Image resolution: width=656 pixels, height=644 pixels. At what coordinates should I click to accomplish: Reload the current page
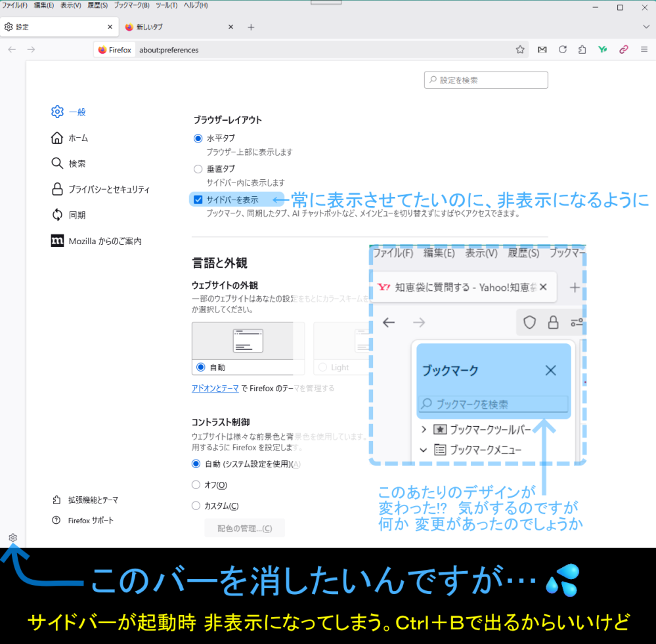pos(562,49)
